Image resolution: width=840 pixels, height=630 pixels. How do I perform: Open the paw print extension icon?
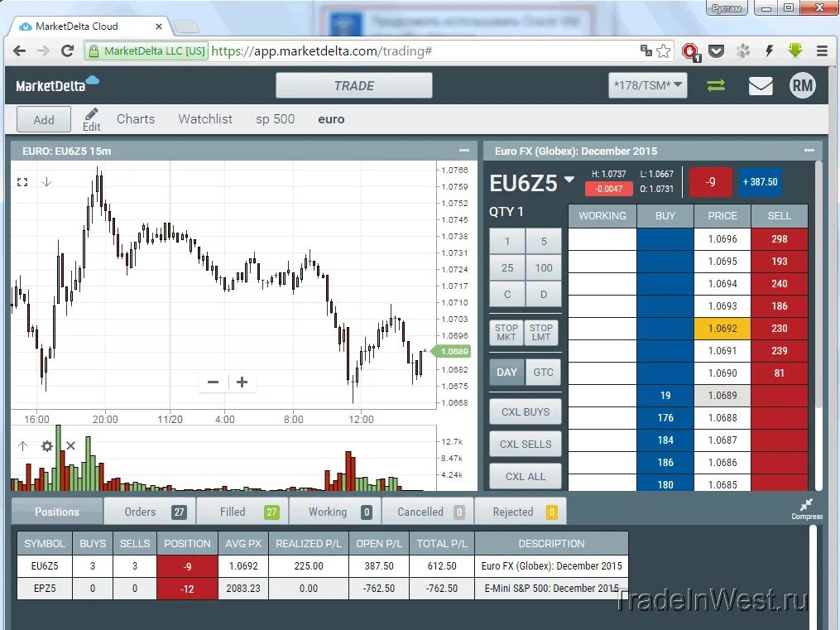pyautogui.click(x=742, y=51)
